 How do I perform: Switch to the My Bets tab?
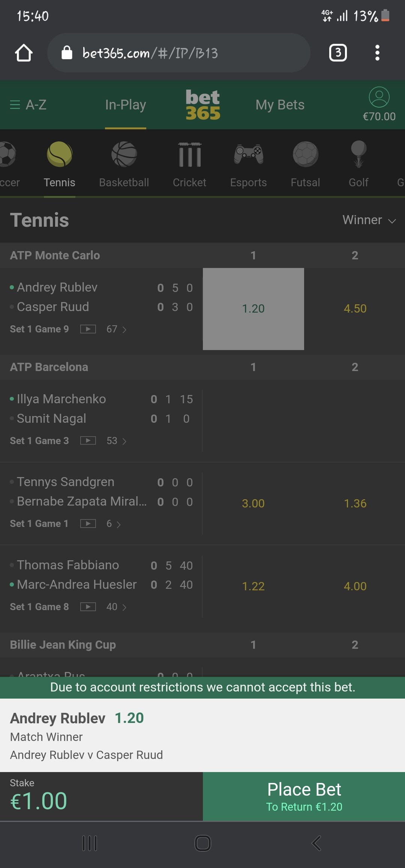(280, 105)
